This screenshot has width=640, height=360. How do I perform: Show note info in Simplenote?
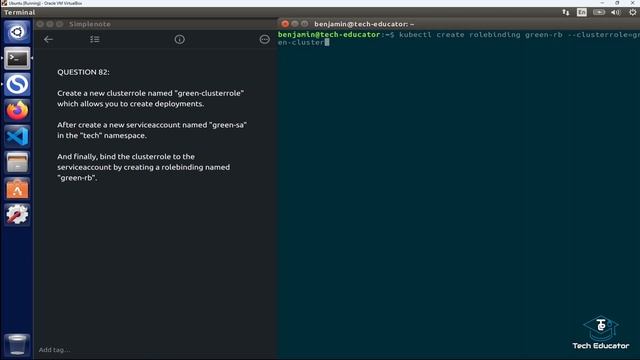click(180, 40)
